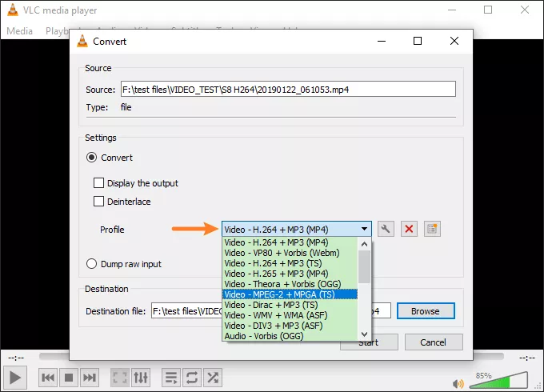Choose Video - Theora + Vorbis (OGG)

pos(290,284)
